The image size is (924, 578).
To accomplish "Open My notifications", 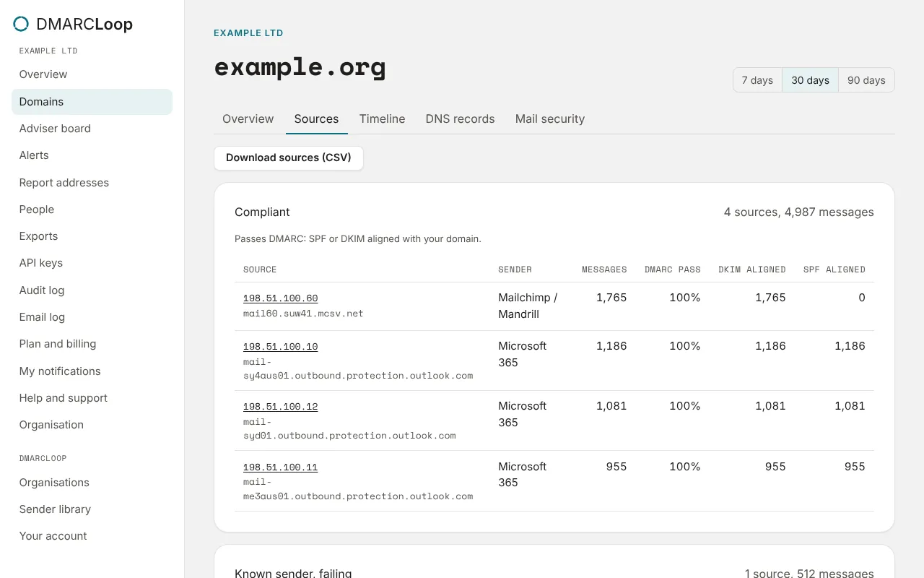I will [x=92, y=371].
